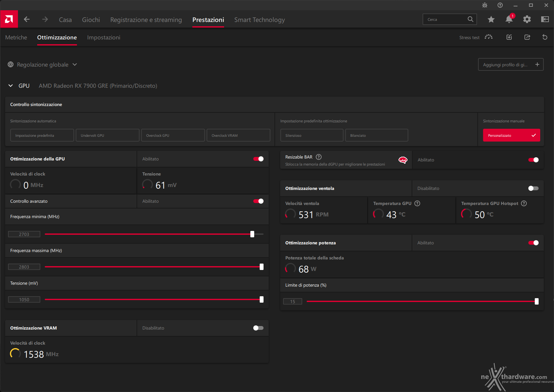Select the Overclock GPU preset
This screenshot has width=554, height=392.
tap(173, 135)
